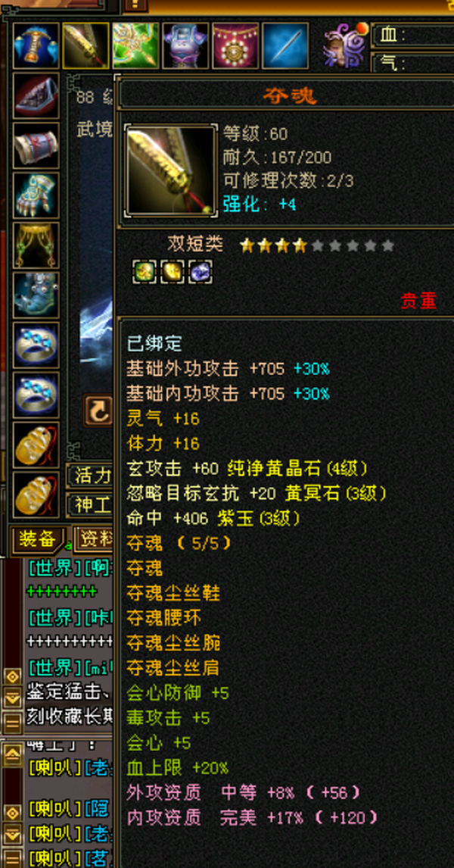Click the blue boots equipment slot
This screenshot has height=868, width=454.
pyautogui.click(x=36, y=295)
